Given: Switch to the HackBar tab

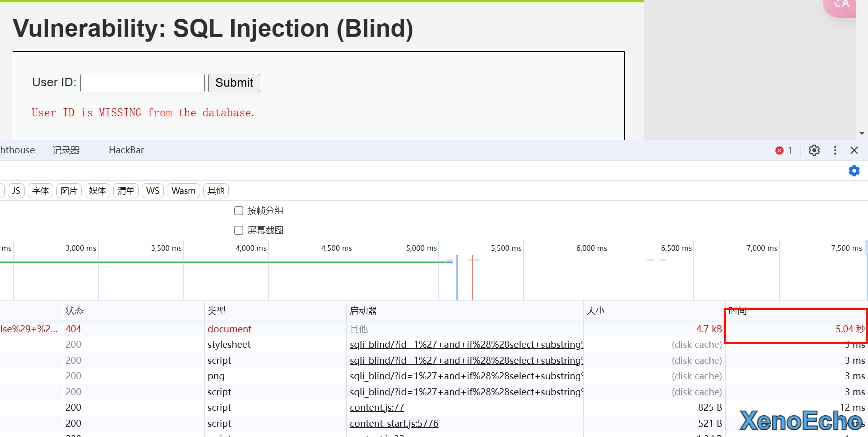Looking at the screenshot, I should point(126,150).
